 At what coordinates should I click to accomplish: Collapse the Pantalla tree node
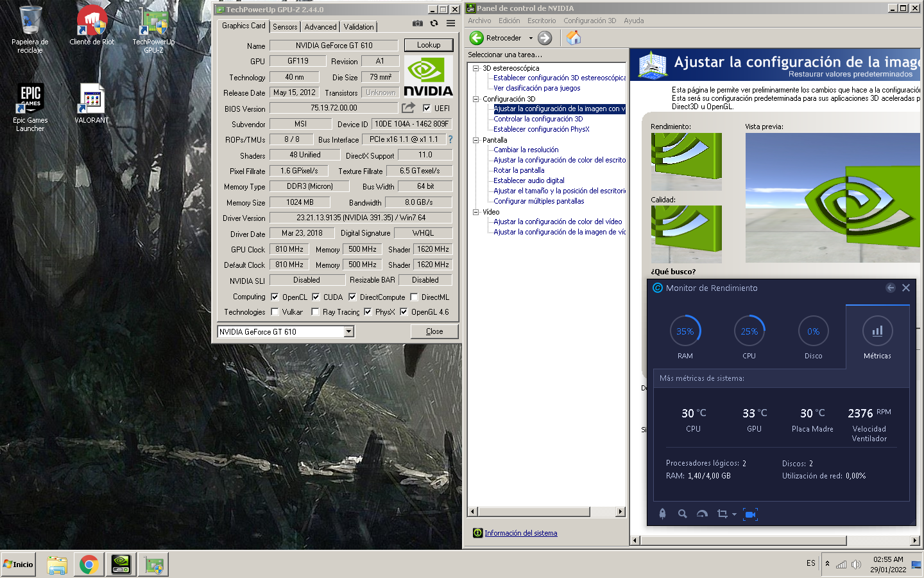[x=476, y=140]
